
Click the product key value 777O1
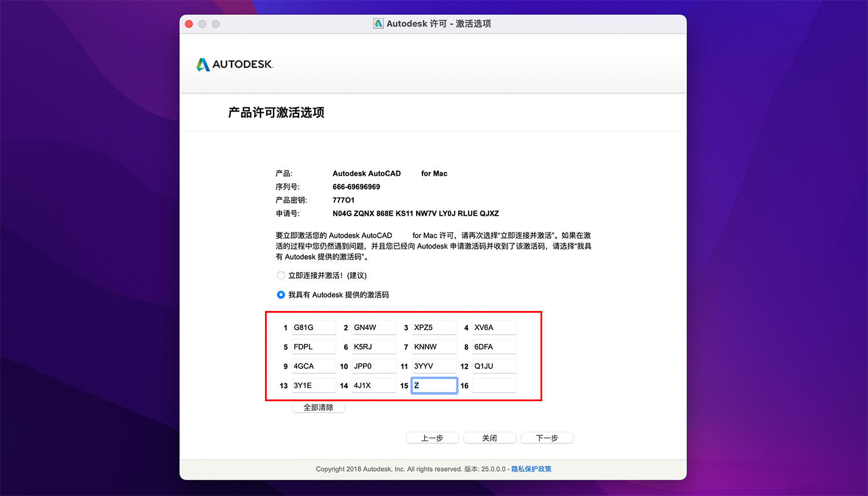[x=344, y=201]
